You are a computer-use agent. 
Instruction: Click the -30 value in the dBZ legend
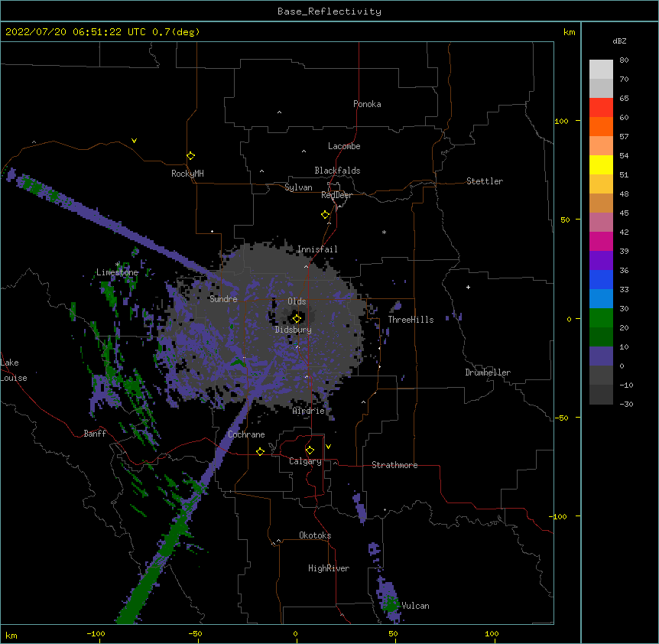coord(626,405)
